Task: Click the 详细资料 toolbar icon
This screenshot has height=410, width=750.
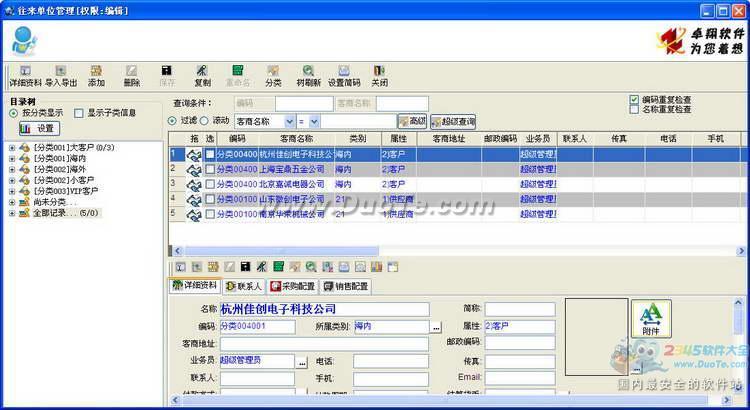Action: [x=25, y=75]
